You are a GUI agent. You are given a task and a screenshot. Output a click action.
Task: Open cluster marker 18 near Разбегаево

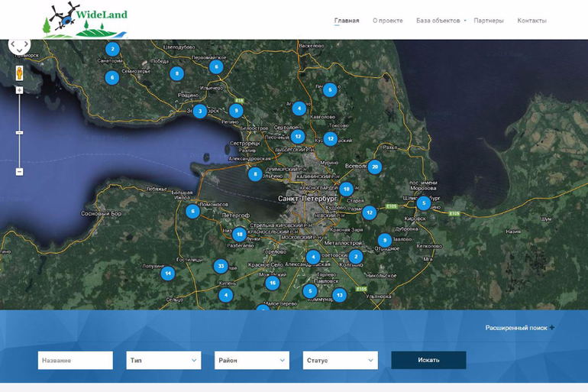(240, 235)
